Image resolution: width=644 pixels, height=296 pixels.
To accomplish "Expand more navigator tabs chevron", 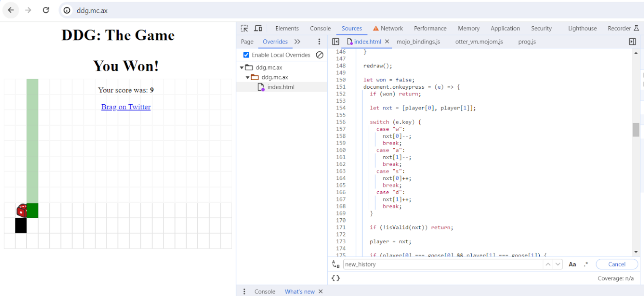I will coord(297,41).
